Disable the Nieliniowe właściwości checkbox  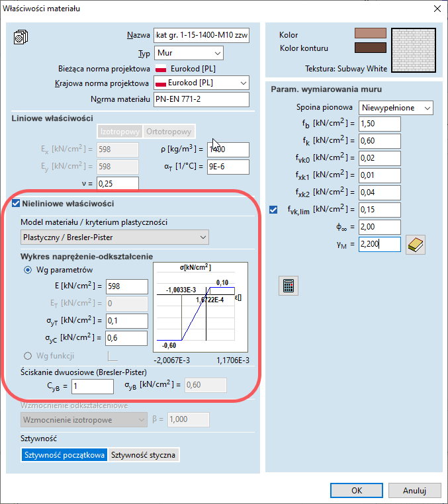click(17, 204)
